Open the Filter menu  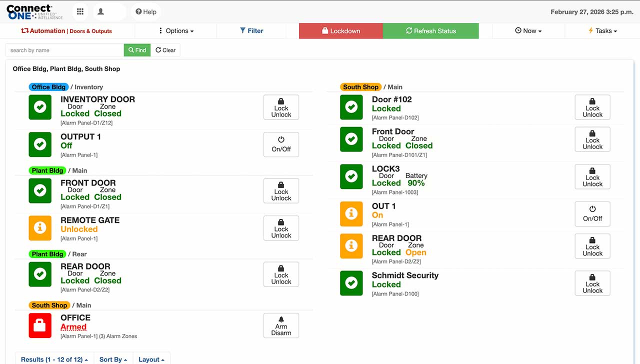click(x=251, y=31)
